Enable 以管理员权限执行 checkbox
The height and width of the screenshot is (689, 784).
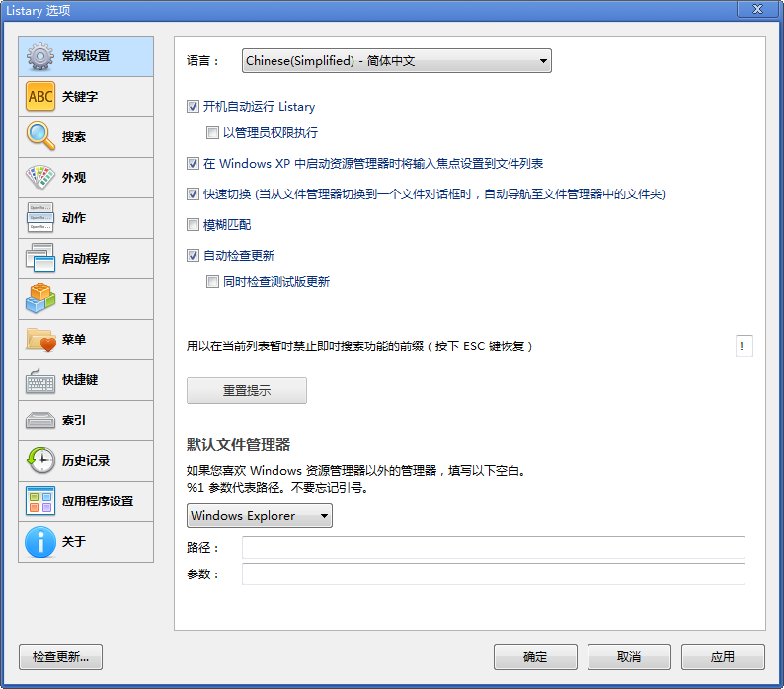(212, 132)
